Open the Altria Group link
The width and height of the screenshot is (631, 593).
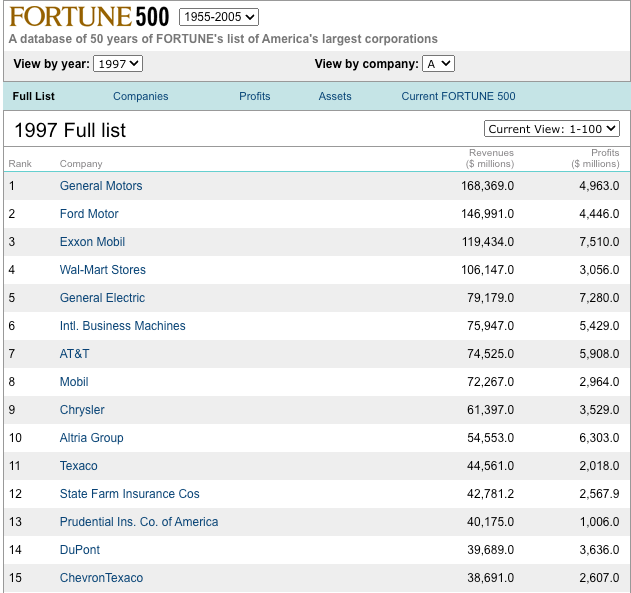click(x=91, y=438)
